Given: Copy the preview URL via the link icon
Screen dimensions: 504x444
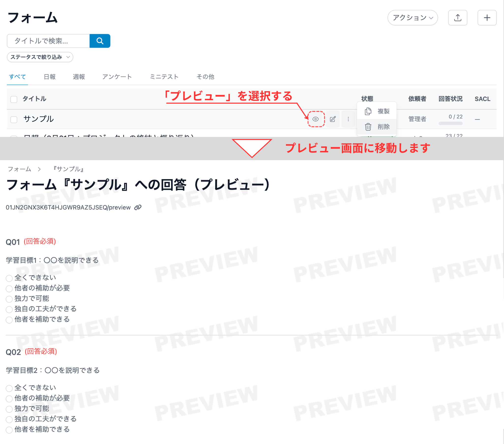Looking at the screenshot, I should 138,207.
